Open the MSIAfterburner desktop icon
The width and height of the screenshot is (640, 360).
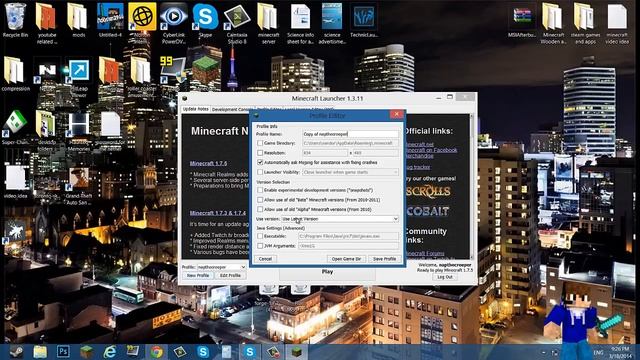(x=522, y=20)
